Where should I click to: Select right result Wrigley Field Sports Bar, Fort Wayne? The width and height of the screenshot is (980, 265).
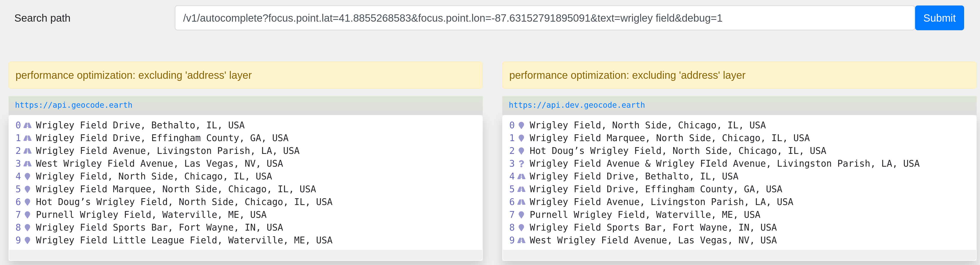pyautogui.click(x=653, y=228)
